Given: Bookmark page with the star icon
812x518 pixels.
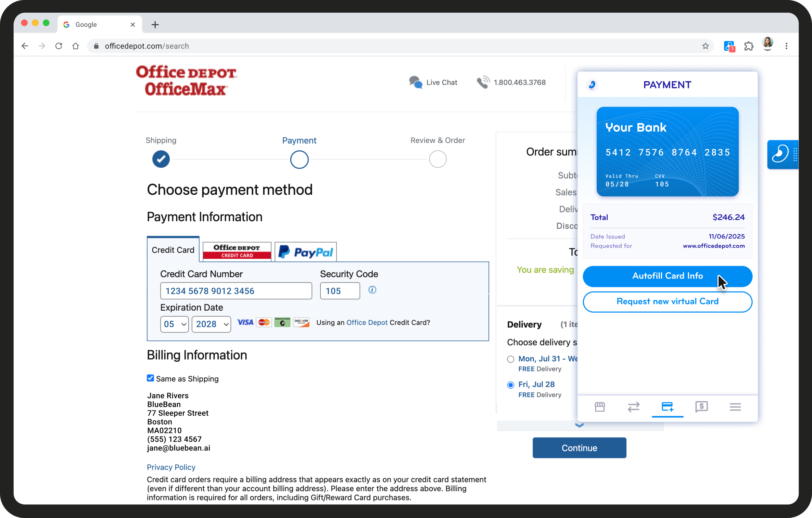Looking at the screenshot, I should pyautogui.click(x=705, y=46).
